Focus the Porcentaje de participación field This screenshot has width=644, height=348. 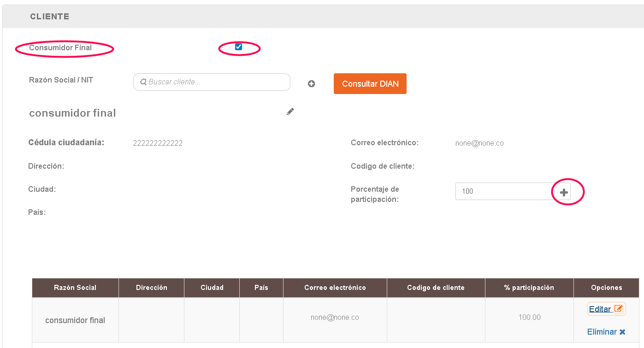[x=502, y=191]
